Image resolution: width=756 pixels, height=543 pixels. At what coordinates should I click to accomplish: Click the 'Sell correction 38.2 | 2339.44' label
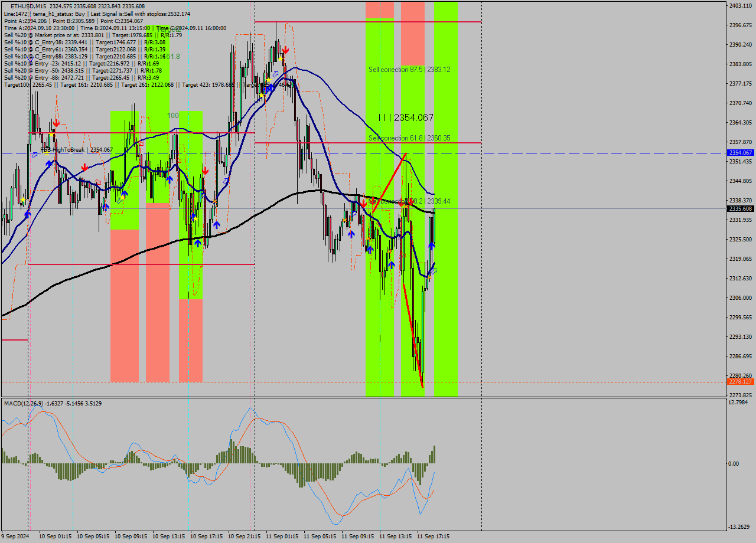point(409,201)
